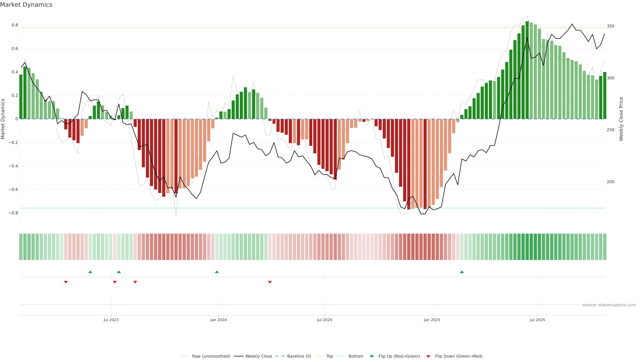Click the green flip-up marker in early 2025
This screenshot has height=362, width=644.
pyautogui.click(x=462, y=272)
